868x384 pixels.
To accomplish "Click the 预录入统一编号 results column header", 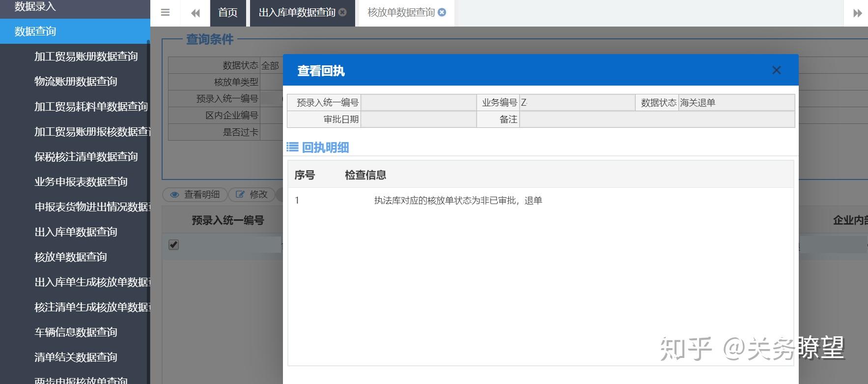I will click(228, 220).
